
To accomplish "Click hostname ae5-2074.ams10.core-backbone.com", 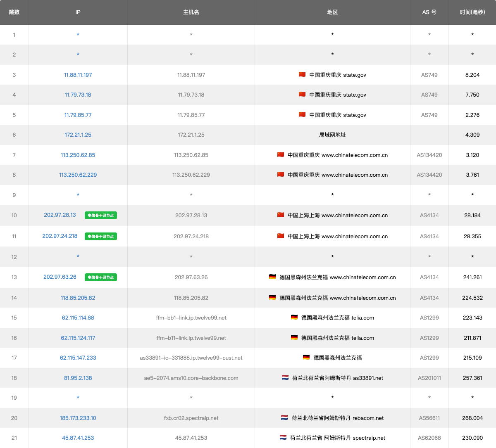I will pos(191,378).
